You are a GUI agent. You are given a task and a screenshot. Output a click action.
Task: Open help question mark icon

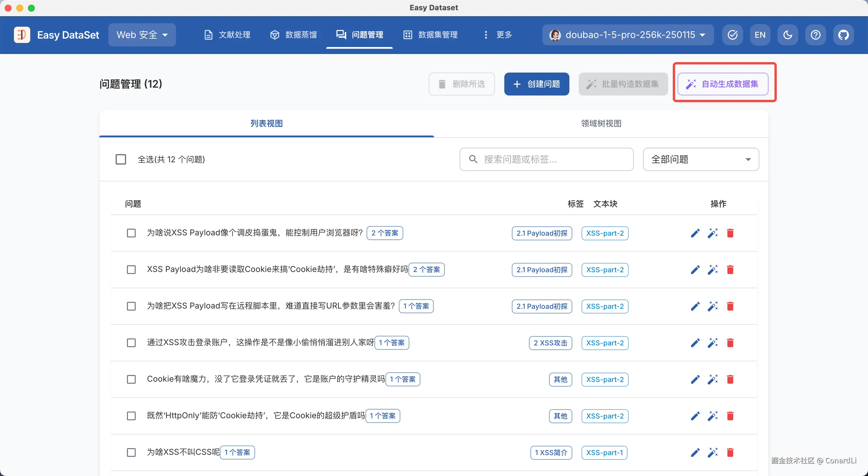[x=815, y=35]
